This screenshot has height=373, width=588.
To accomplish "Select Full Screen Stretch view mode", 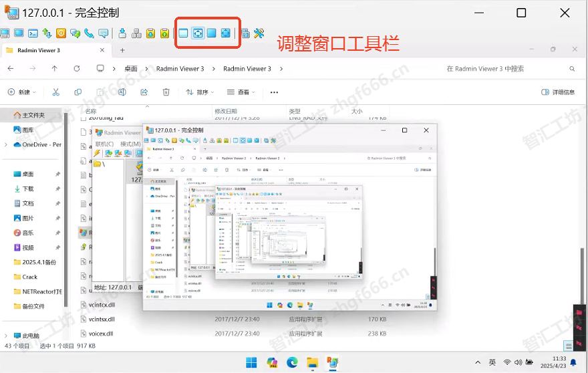I will point(225,33).
